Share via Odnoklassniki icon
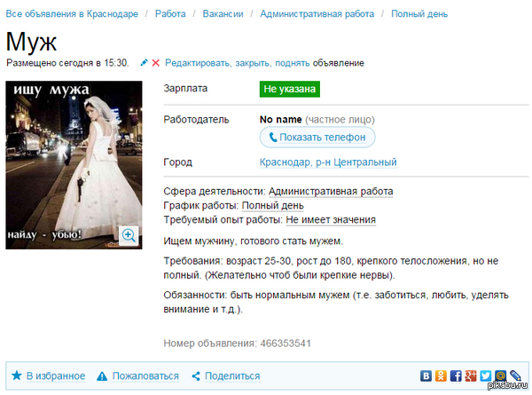Screen dimensions: 532x395 441,375
